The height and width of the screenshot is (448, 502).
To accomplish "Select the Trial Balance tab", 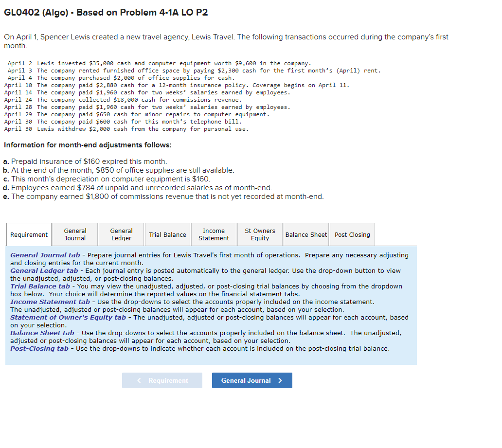I will (x=167, y=234).
